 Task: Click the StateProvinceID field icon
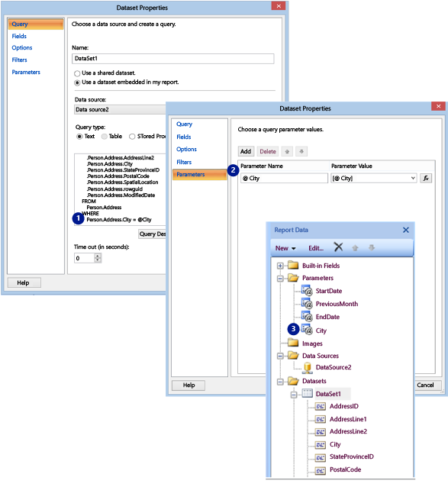pos(320,457)
